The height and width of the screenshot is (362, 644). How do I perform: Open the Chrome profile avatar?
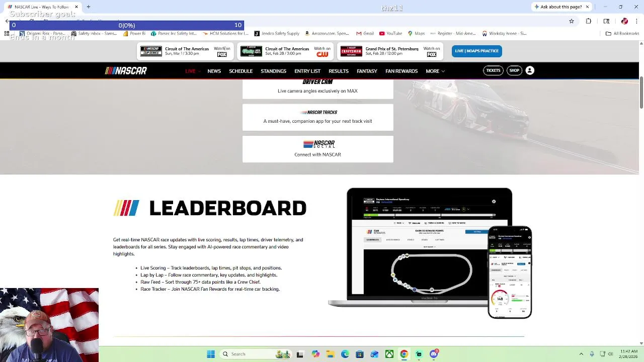tap(624, 21)
